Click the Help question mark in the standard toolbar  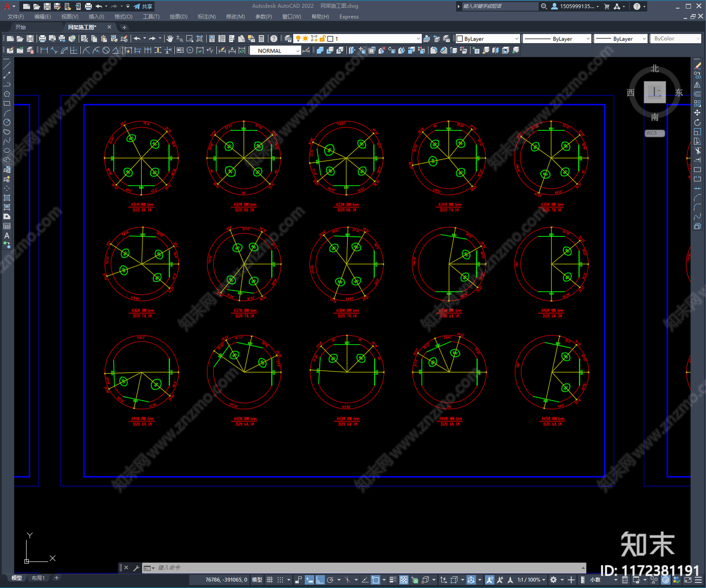(x=274, y=39)
